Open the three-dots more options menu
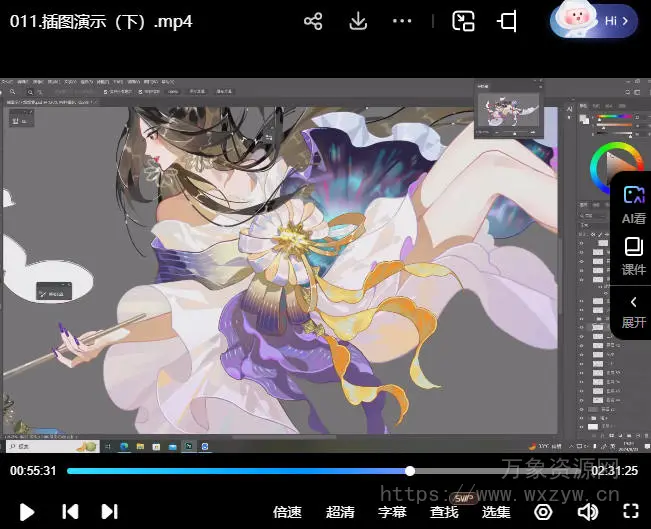Image resolution: width=651 pixels, height=529 pixels. 402,21
